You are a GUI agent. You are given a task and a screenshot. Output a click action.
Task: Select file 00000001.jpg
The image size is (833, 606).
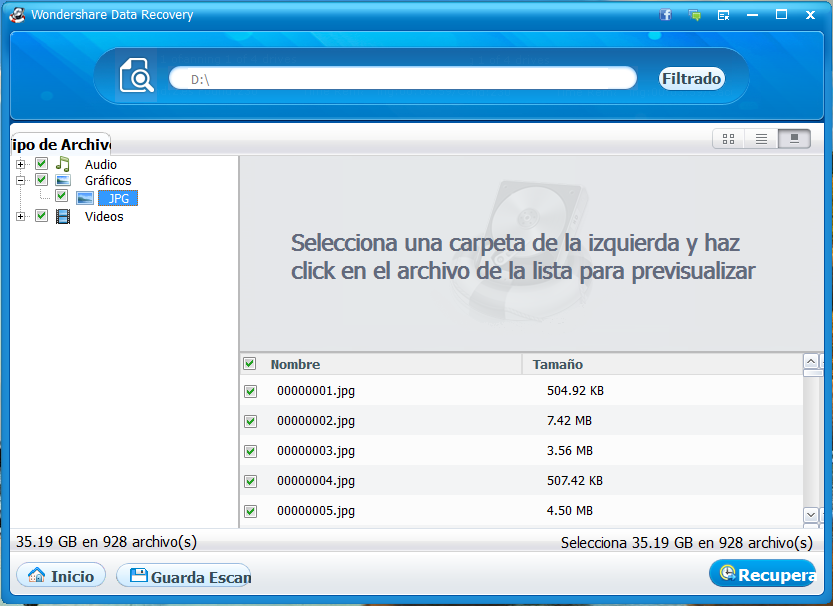(316, 391)
